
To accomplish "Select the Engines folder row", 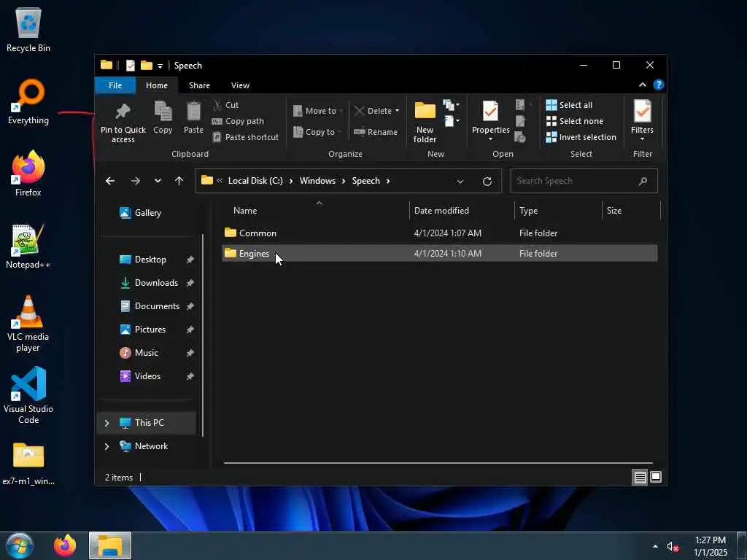I will tap(440, 253).
